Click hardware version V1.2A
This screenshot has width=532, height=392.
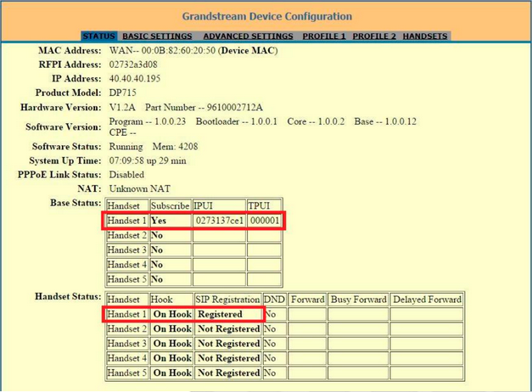click(122, 107)
